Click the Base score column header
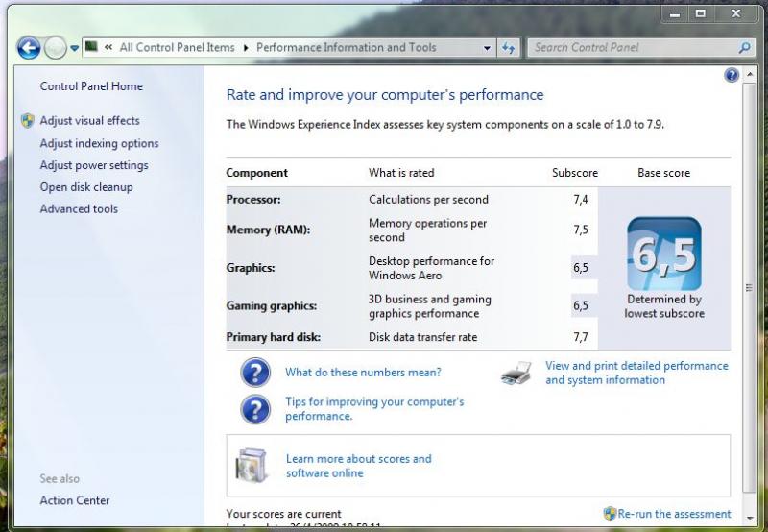This screenshot has height=532, width=768. [663, 173]
